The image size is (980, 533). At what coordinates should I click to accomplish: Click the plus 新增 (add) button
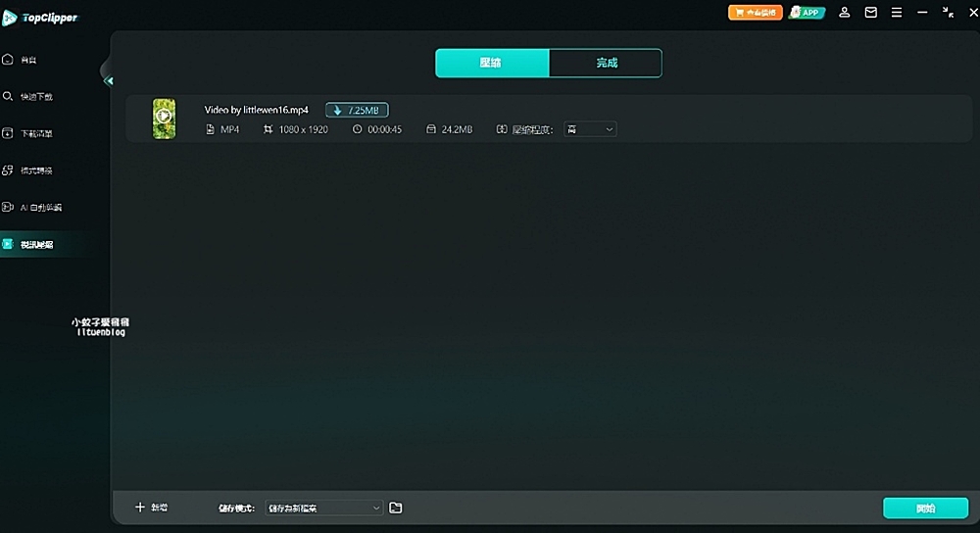point(151,508)
